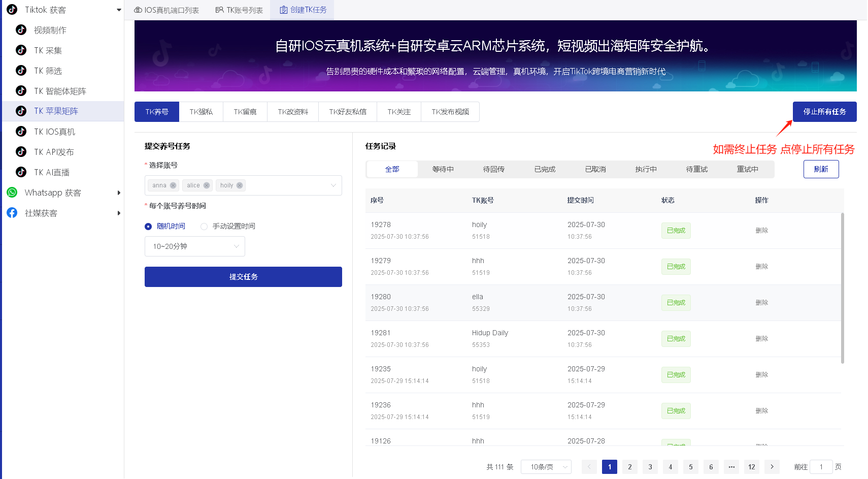Image resolution: width=868 pixels, height=479 pixels.
Task: Refresh the task list with 刷新
Action: [821, 169]
